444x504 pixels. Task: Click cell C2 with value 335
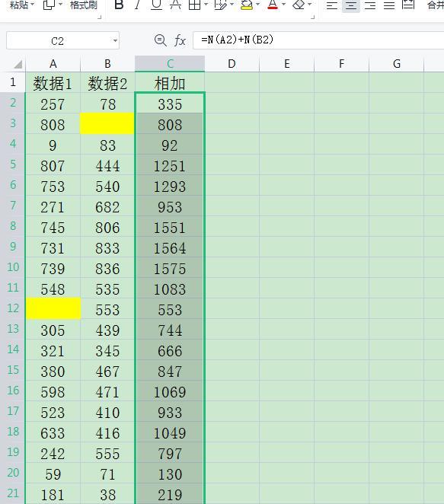pyautogui.click(x=170, y=104)
